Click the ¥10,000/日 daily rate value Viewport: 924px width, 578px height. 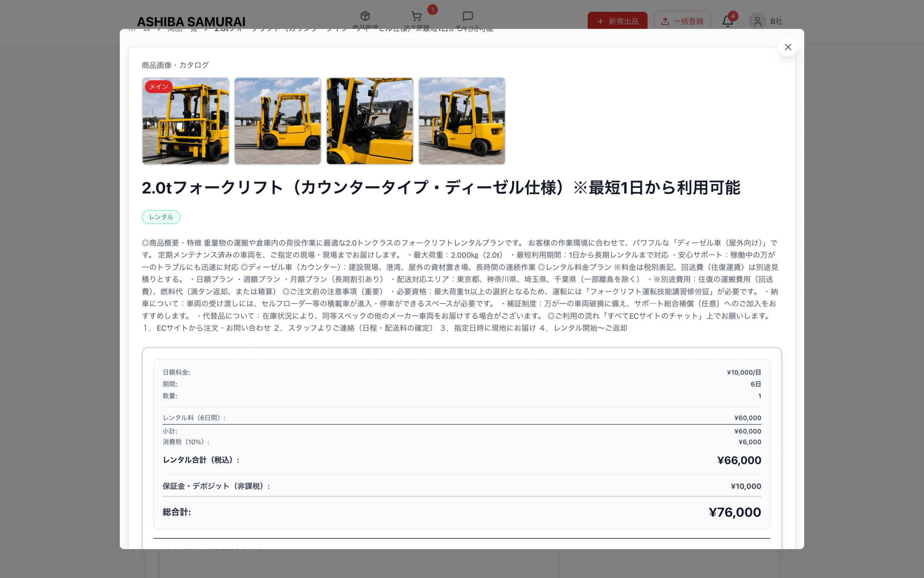pos(744,372)
